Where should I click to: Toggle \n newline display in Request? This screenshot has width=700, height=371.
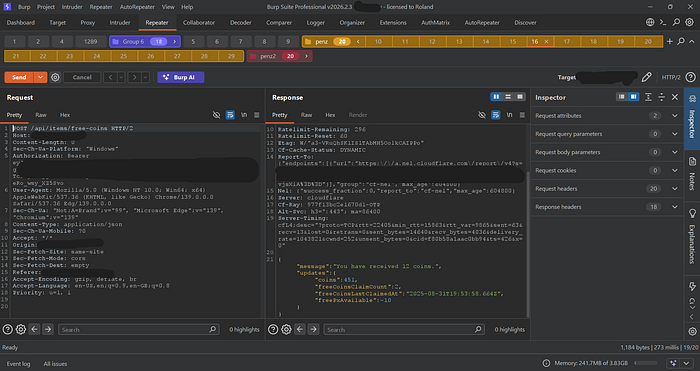point(244,115)
